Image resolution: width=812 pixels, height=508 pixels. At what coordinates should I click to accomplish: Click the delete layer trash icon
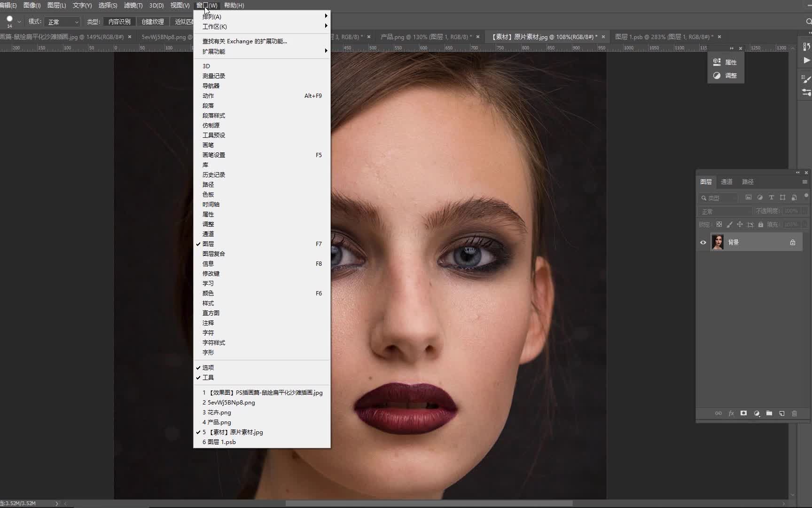tap(794, 413)
